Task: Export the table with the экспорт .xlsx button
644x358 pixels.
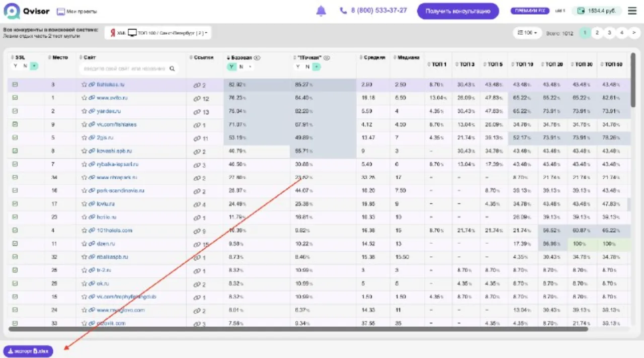Action: [x=28, y=351]
